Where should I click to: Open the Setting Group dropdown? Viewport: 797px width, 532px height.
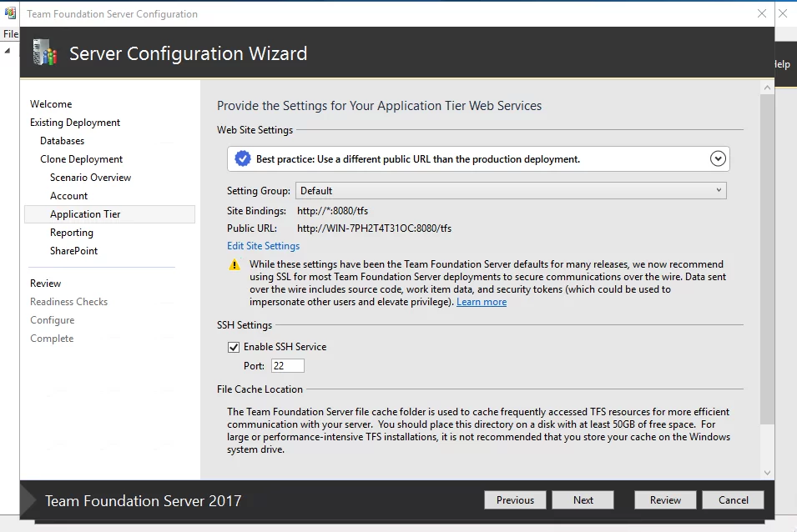[511, 191]
